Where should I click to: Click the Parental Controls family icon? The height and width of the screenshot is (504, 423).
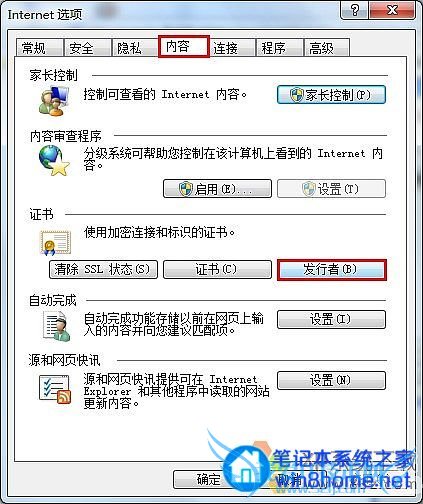click(x=54, y=101)
